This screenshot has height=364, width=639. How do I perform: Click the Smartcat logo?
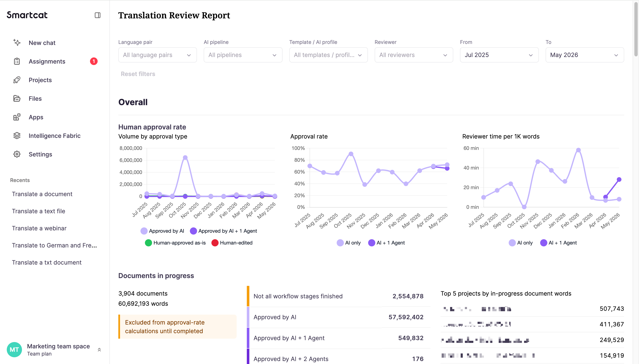tap(27, 15)
